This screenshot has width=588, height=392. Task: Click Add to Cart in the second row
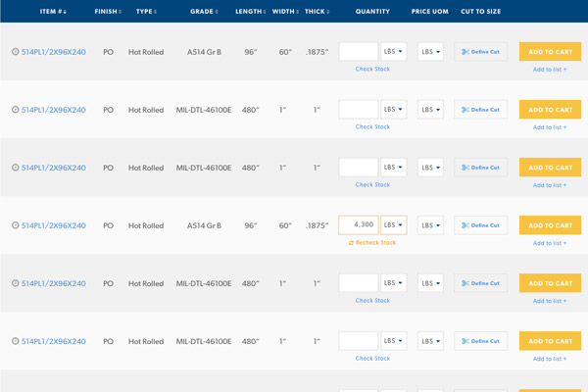[x=550, y=109]
